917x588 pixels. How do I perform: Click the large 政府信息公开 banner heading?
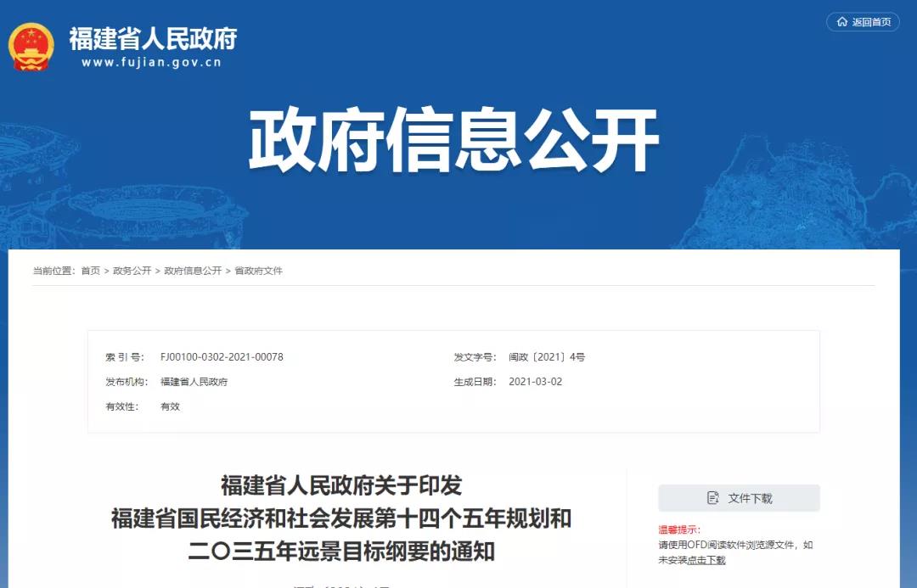[x=453, y=140]
